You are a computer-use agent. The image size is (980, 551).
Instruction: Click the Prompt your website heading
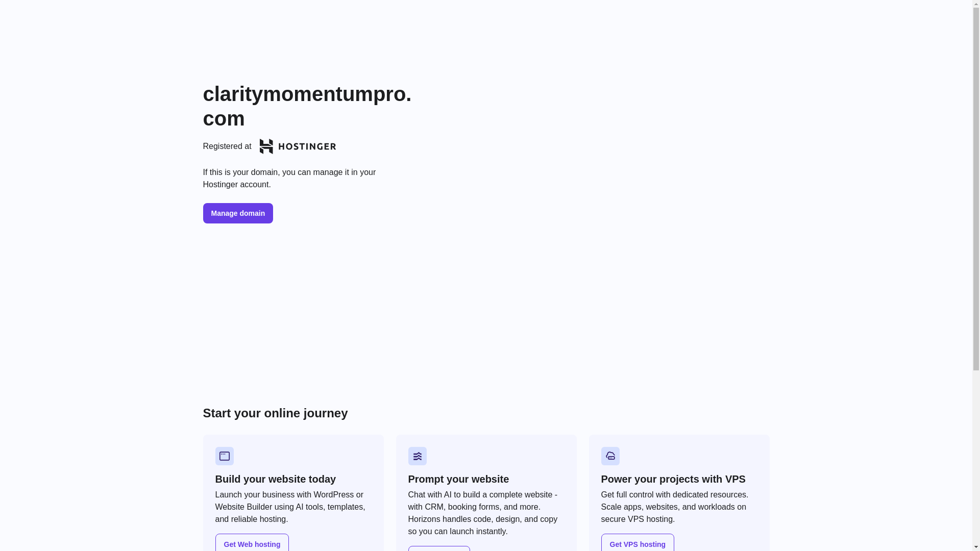[x=458, y=479]
